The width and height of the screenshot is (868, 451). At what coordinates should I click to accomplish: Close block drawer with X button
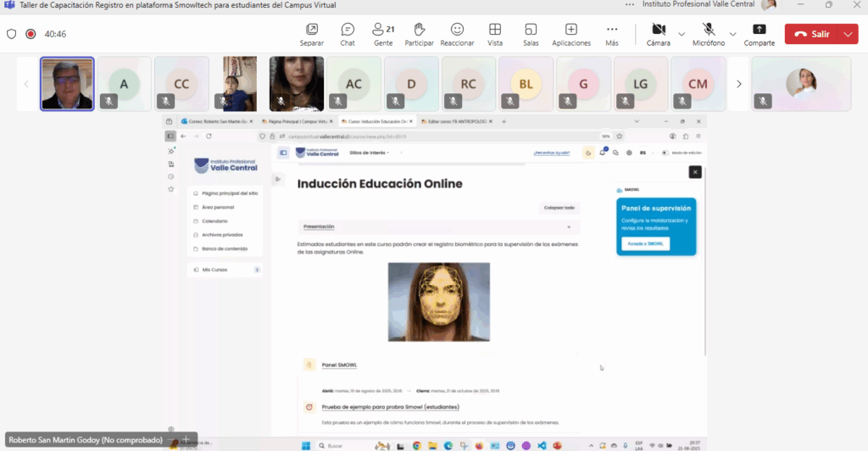[x=695, y=172]
